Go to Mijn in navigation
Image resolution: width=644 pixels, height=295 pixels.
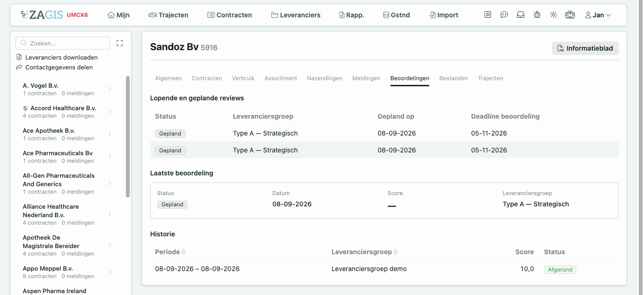118,15
